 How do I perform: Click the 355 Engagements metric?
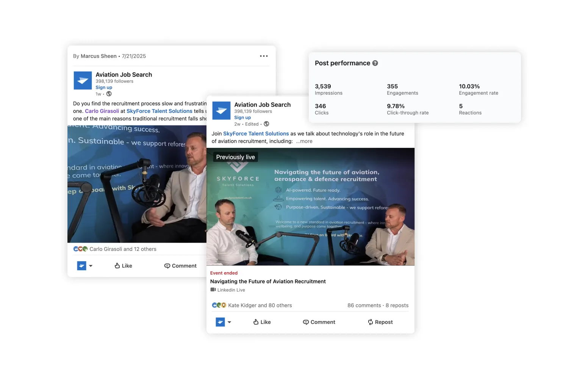click(x=402, y=89)
